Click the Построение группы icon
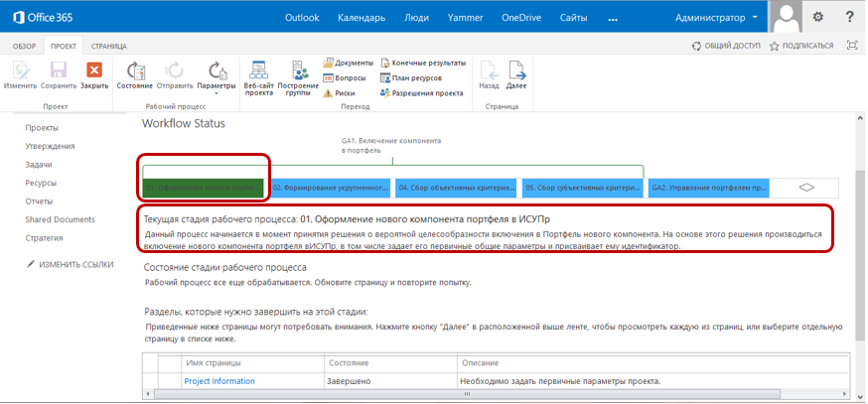Image resolution: width=868 pixels, height=404 pixels. [x=300, y=70]
